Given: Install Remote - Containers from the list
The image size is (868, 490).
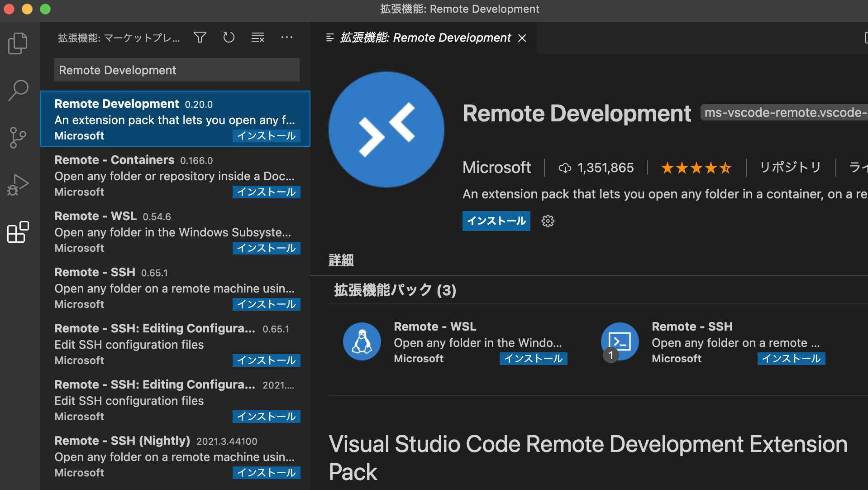Looking at the screenshot, I should [x=266, y=192].
